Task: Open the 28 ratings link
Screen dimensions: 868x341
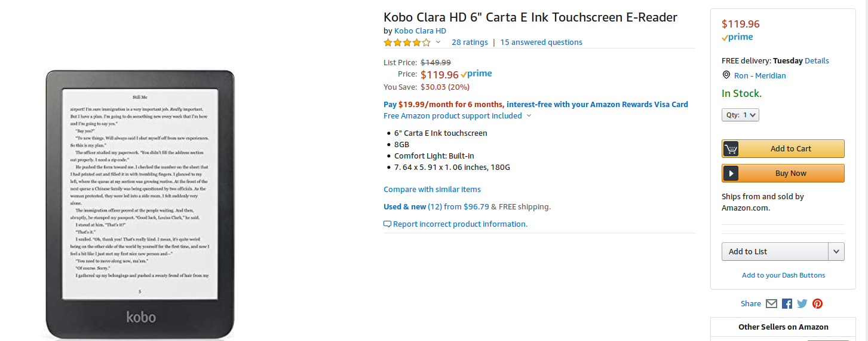Action: pyautogui.click(x=470, y=42)
